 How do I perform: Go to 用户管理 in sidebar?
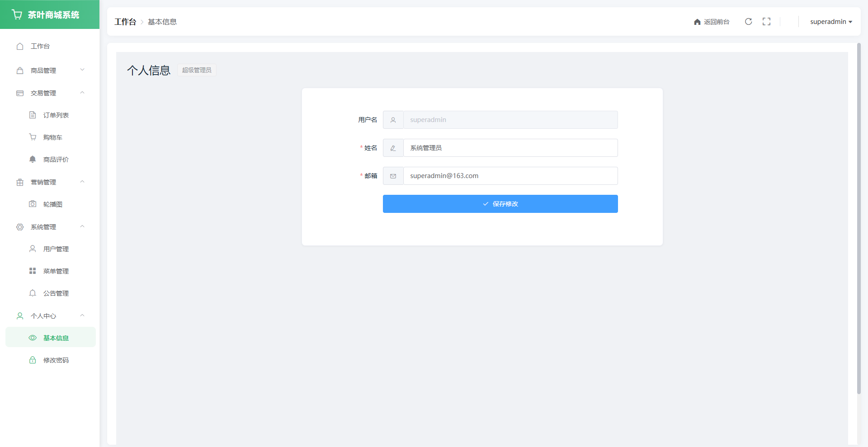click(x=56, y=249)
